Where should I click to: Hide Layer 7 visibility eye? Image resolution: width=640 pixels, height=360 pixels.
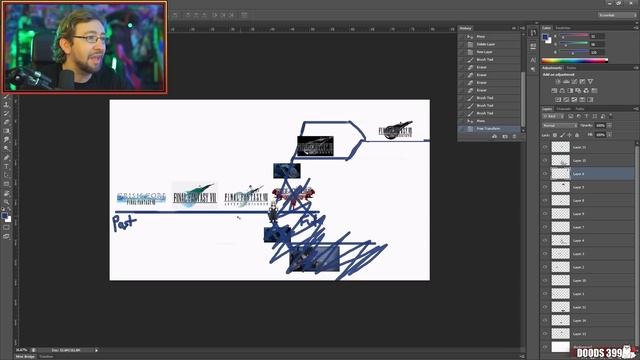click(545, 227)
